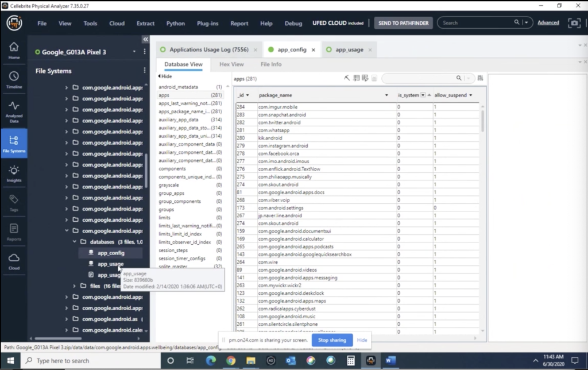This screenshot has width=588, height=370.
Task: Open the Cloud sidebar view
Action: pos(14,261)
